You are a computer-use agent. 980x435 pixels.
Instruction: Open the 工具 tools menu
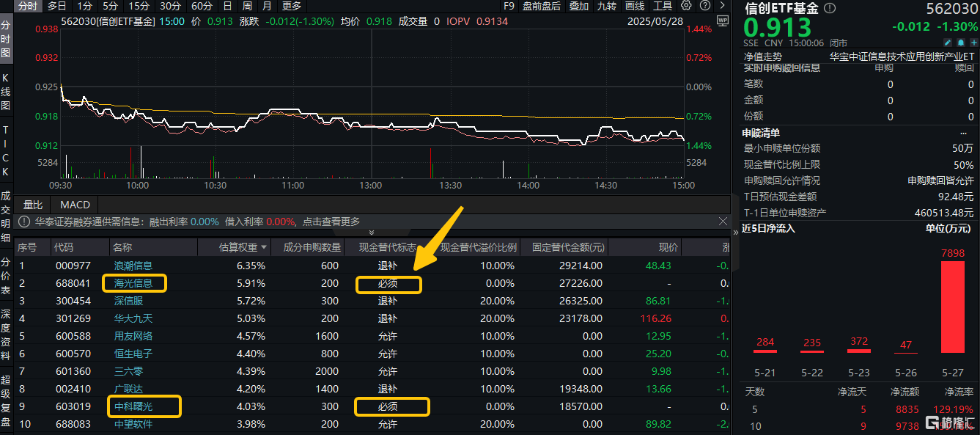click(x=663, y=6)
